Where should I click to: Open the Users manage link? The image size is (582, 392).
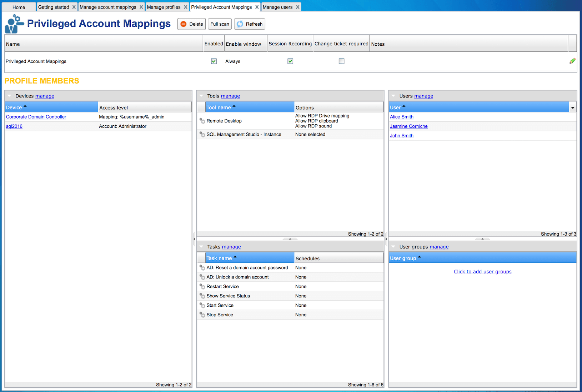tap(423, 96)
